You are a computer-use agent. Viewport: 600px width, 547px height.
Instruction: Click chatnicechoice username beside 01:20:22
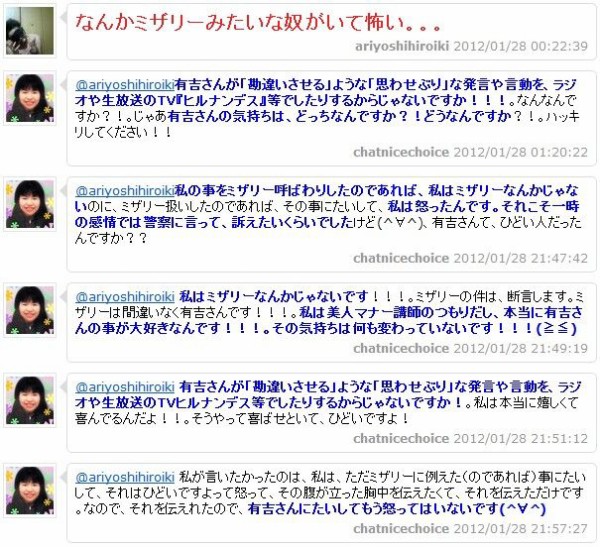(x=401, y=152)
